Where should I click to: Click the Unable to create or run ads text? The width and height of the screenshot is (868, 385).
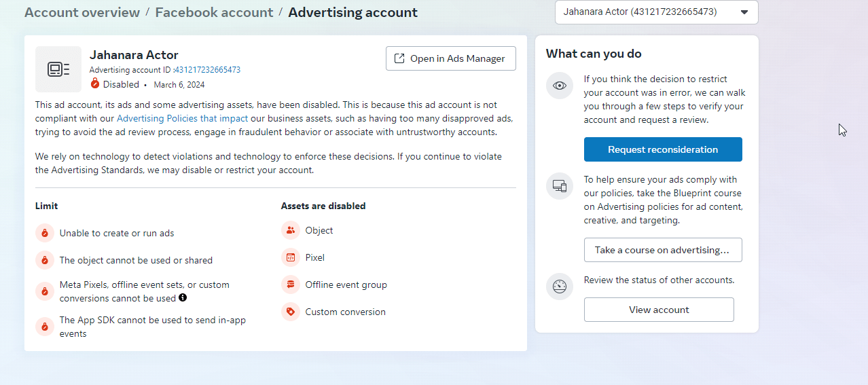[117, 233]
